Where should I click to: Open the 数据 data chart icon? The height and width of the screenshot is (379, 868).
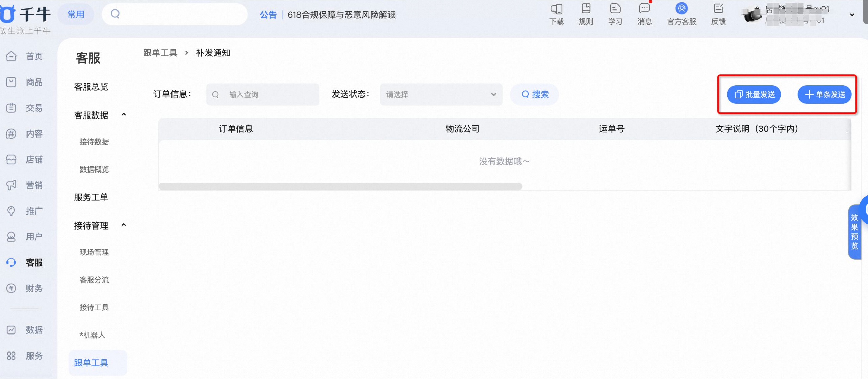(x=11, y=330)
